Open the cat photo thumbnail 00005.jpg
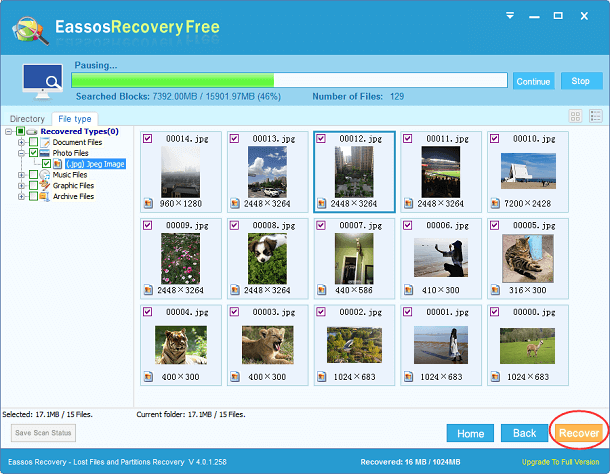The image size is (610, 474). click(528, 258)
